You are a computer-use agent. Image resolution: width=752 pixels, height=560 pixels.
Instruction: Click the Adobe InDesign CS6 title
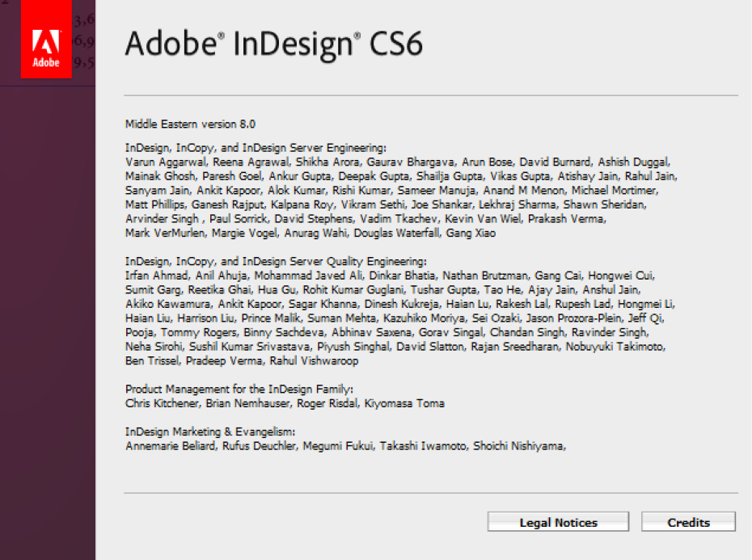pyautogui.click(x=273, y=44)
